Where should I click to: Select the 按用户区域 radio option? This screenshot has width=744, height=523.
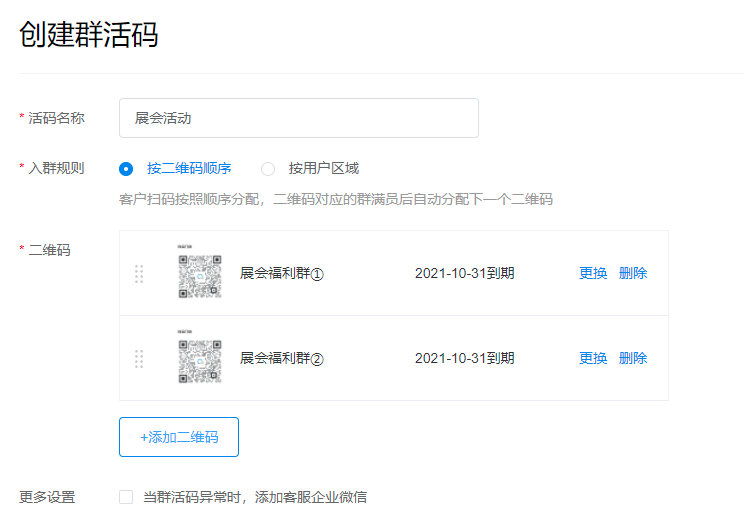(x=268, y=169)
